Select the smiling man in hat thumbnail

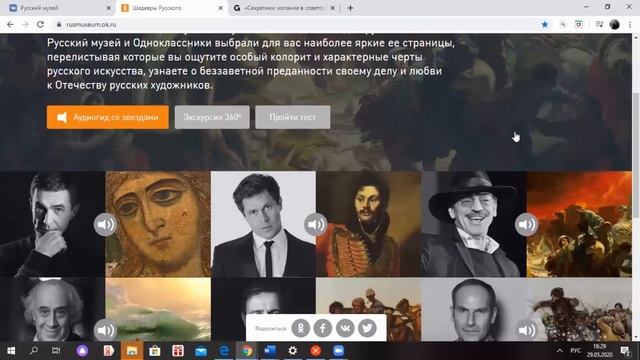click(x=474, y=224)
